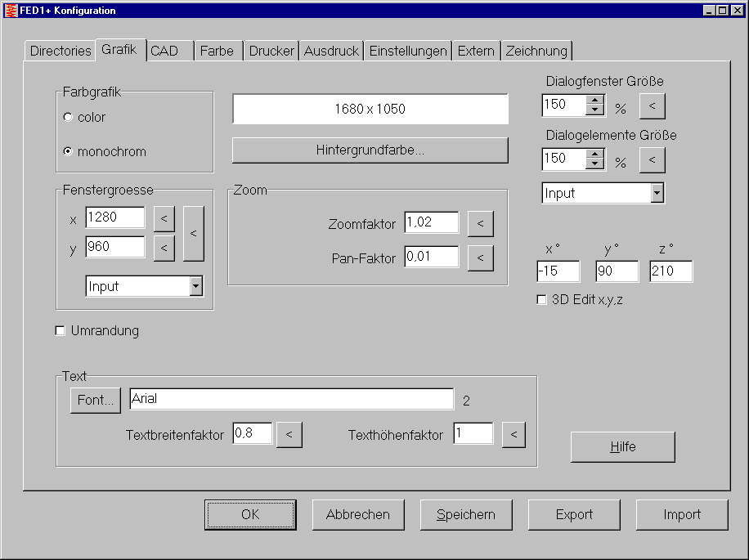Toggle the 3D Edit x,y,z checkbox
This screenshot has height=560, width=749.
pyautogui.click(x=540, y=300)
